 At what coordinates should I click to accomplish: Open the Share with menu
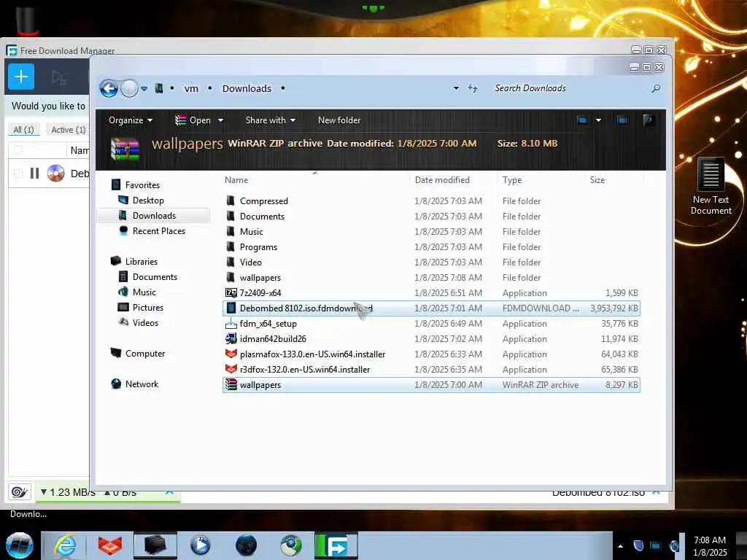[270, 120]
